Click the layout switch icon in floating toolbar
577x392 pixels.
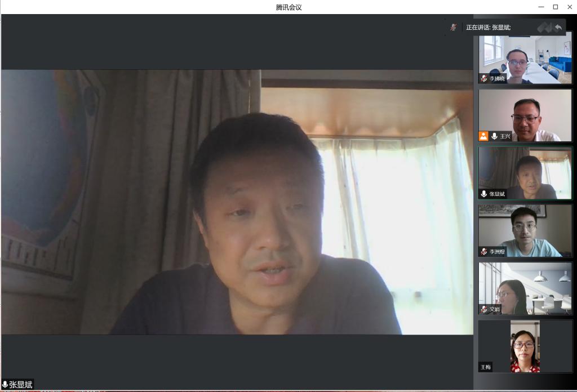(543, 27)
